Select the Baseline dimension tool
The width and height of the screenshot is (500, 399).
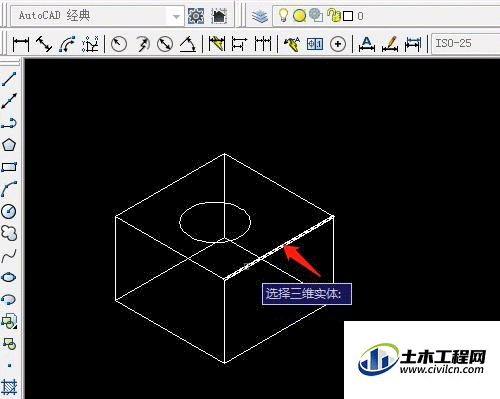[239, 44]
